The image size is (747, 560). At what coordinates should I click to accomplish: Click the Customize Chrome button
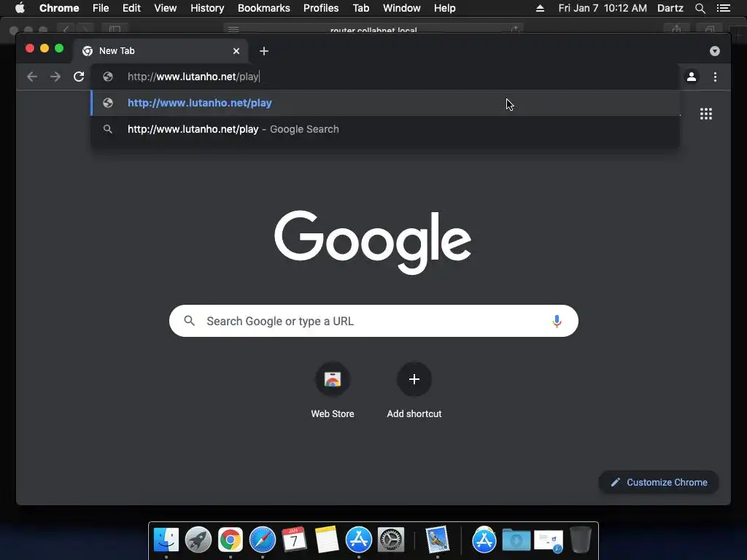(659, 483)
